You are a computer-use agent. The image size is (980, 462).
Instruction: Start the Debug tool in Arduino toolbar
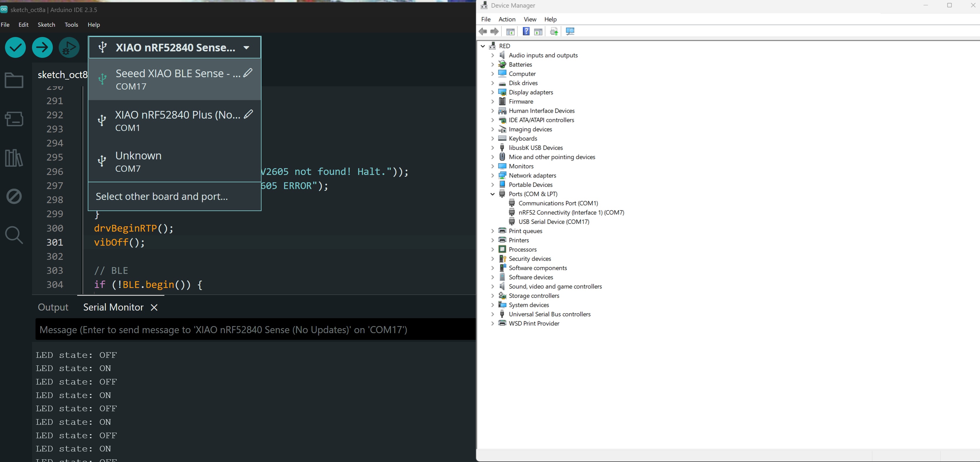pyautogui.click(x=69, y=48)
